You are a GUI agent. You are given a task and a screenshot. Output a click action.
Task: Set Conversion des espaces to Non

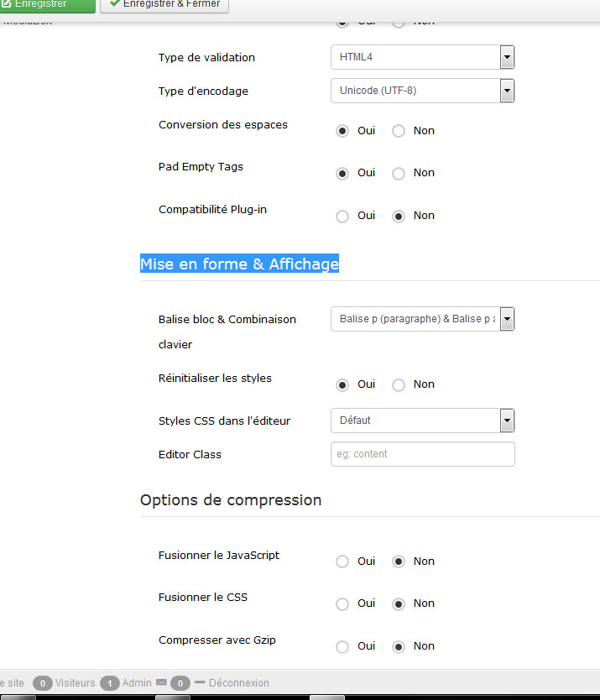(x=399, y=131)
